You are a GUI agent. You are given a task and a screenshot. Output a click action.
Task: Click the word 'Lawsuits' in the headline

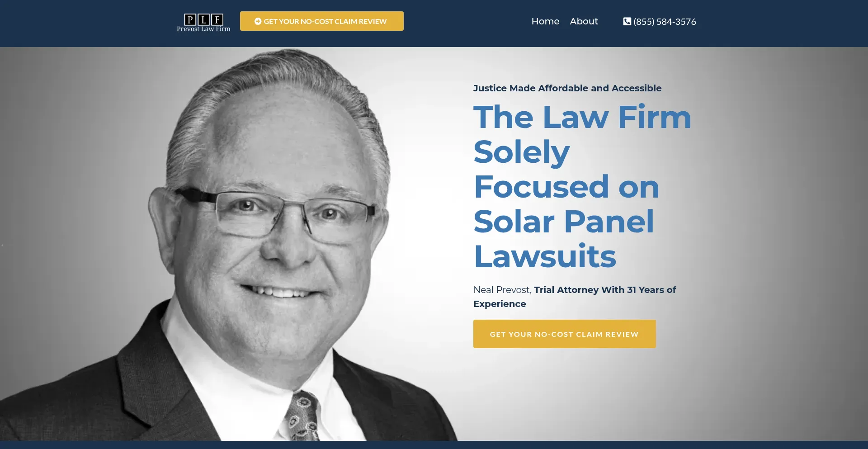click(x=545, y=256)
